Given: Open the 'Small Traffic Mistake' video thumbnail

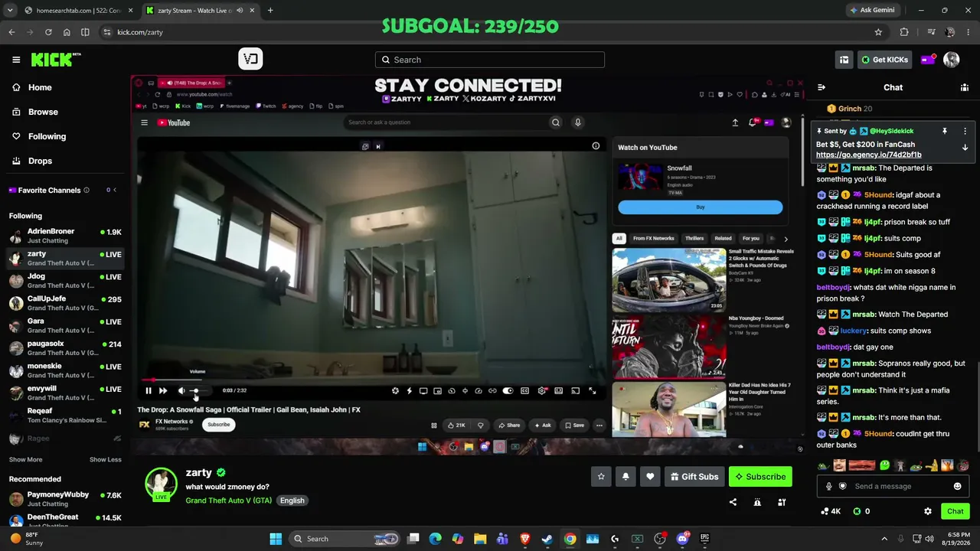Looking at the screenshot, I should [x=668, y=279].
